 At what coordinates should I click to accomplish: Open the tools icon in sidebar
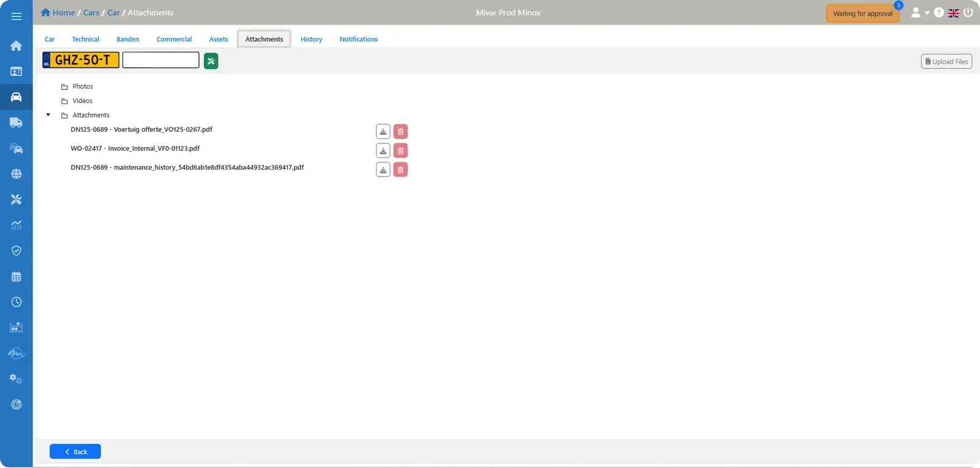tap(17, 200)
